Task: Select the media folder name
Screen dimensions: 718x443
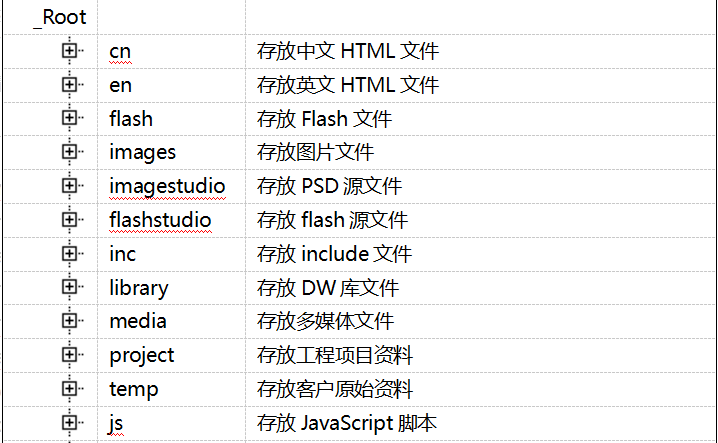Action: tap(138, 321)
